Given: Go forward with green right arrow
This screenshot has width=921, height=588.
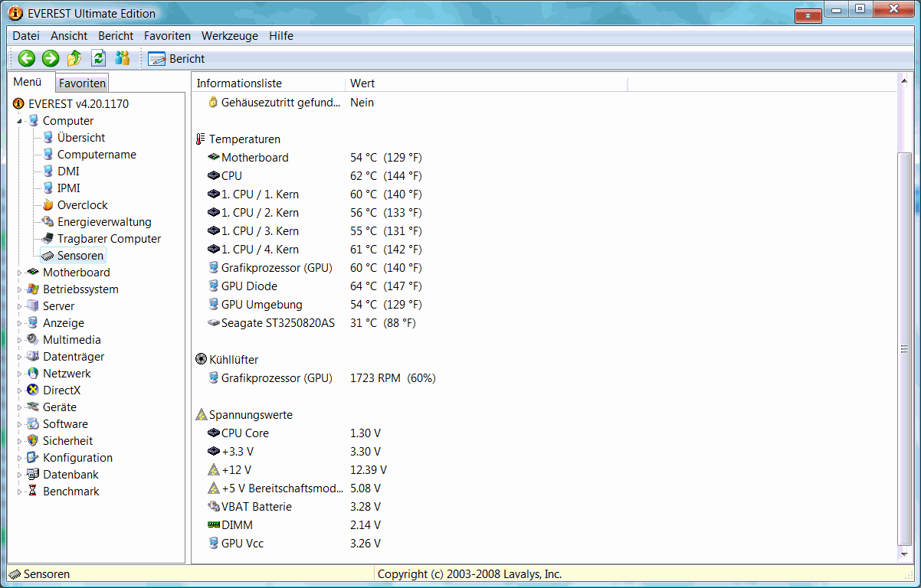Looking at the screenshot, I should (x=51, y=58).
